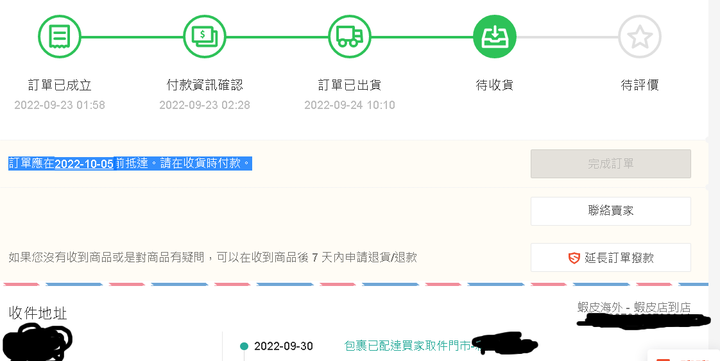Click the 付款資訊確認 step label

coord(205,85)
